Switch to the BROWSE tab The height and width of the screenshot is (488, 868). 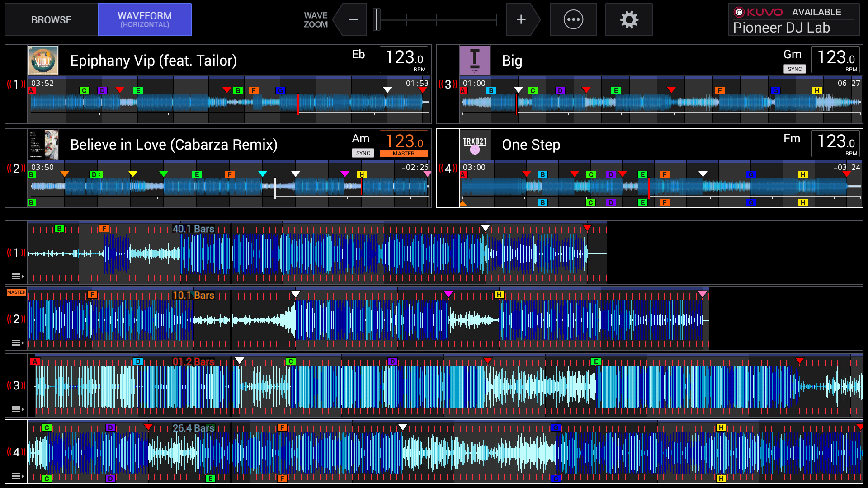[x=51, y=20]
